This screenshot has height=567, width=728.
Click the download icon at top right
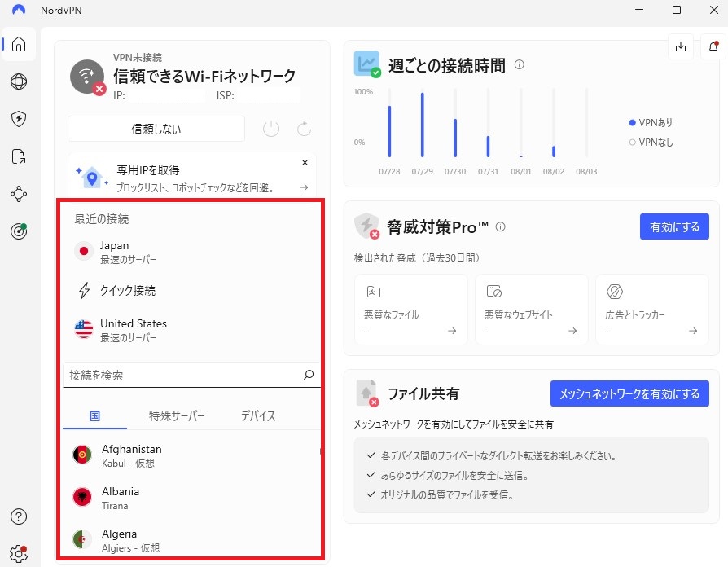click(681, 46)
